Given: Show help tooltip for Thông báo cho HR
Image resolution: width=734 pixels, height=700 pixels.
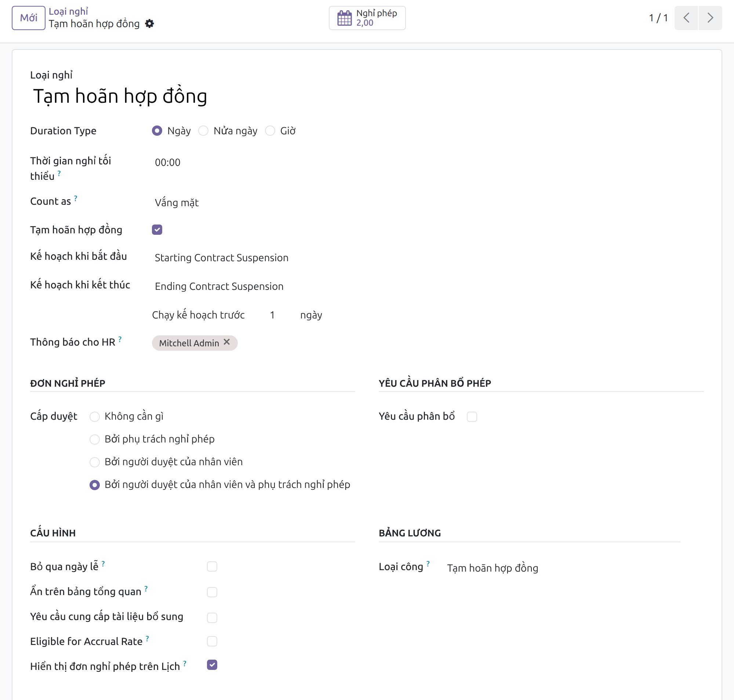Looking at the screenshot, I should (x=120, y=339).
